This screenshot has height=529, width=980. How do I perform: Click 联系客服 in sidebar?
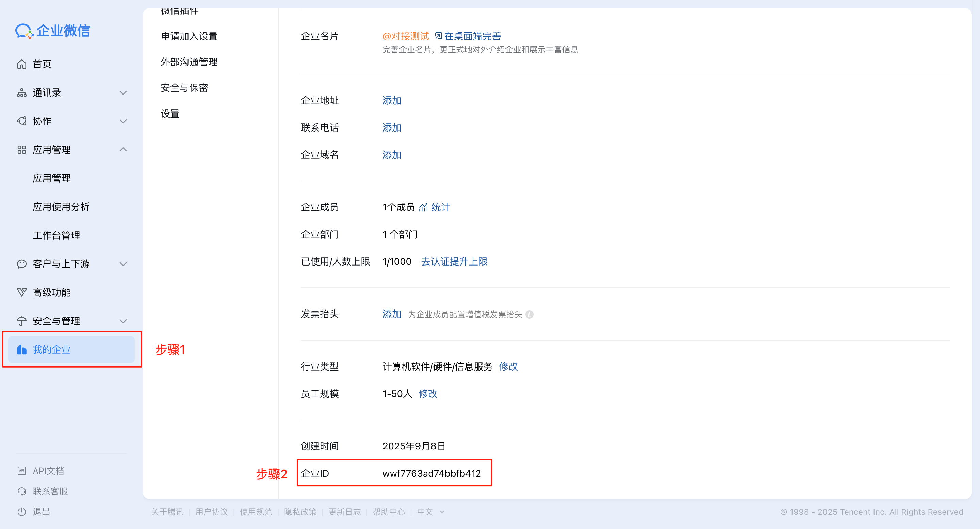[50, 491]
